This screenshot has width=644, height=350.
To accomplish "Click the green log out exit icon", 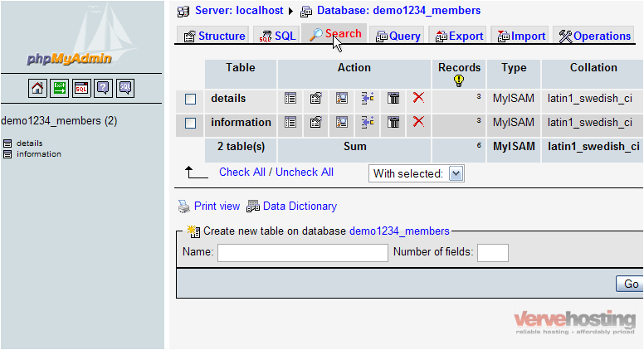I will click(59, 88).
